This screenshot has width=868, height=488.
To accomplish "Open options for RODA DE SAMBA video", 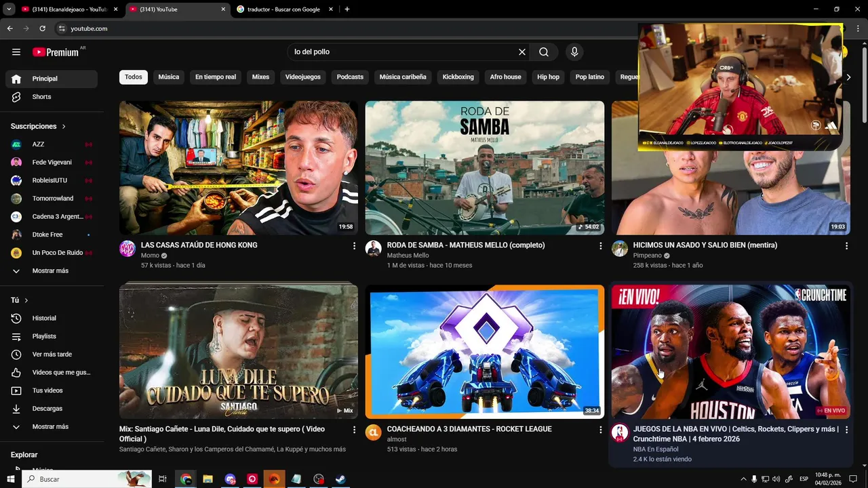I will click(600, 246).
